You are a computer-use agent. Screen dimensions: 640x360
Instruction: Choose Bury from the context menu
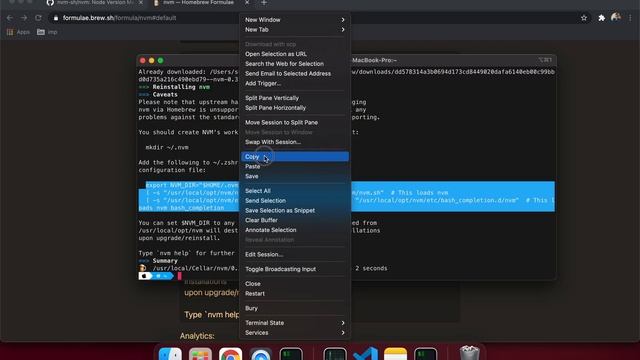(294, 309)
